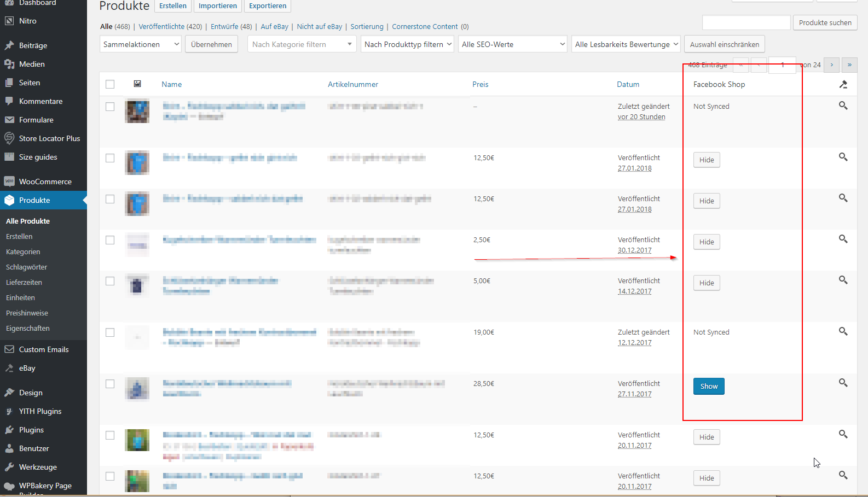
Task: Check the box for the first Not Synced product
Action: pyautogui.click(x=110, y=107)
